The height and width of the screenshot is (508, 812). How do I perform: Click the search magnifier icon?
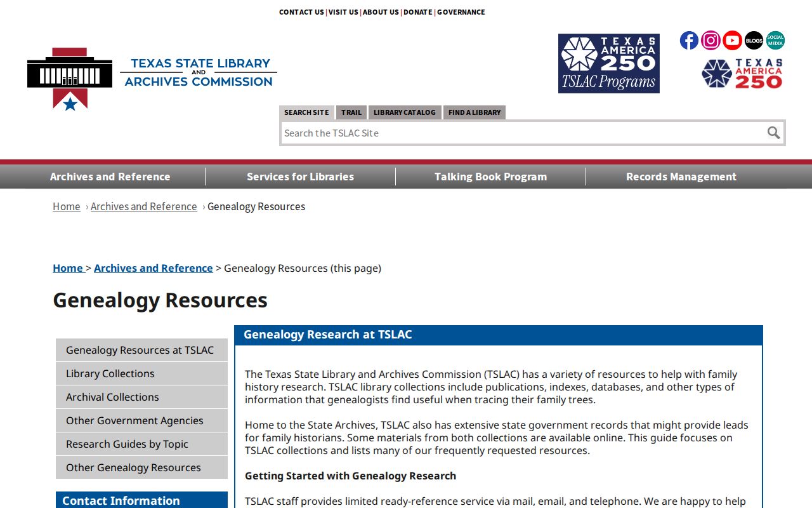[x=773, y=133]
